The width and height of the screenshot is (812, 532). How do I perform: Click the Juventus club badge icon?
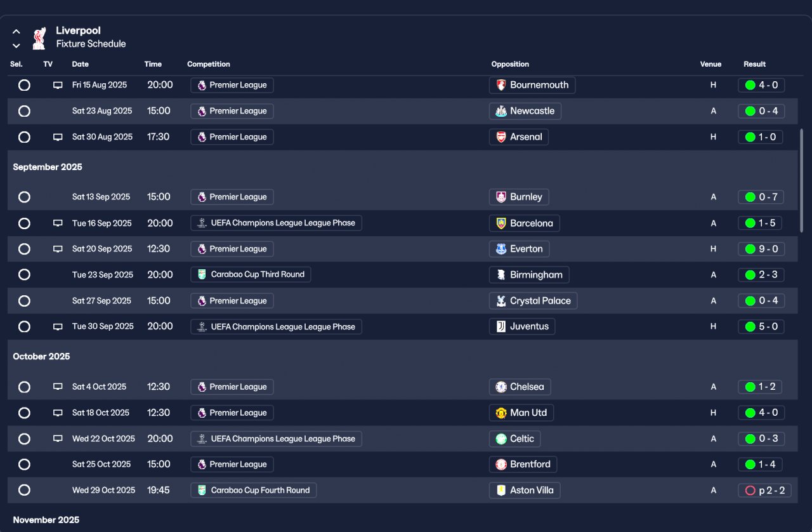tap(501, 327)
